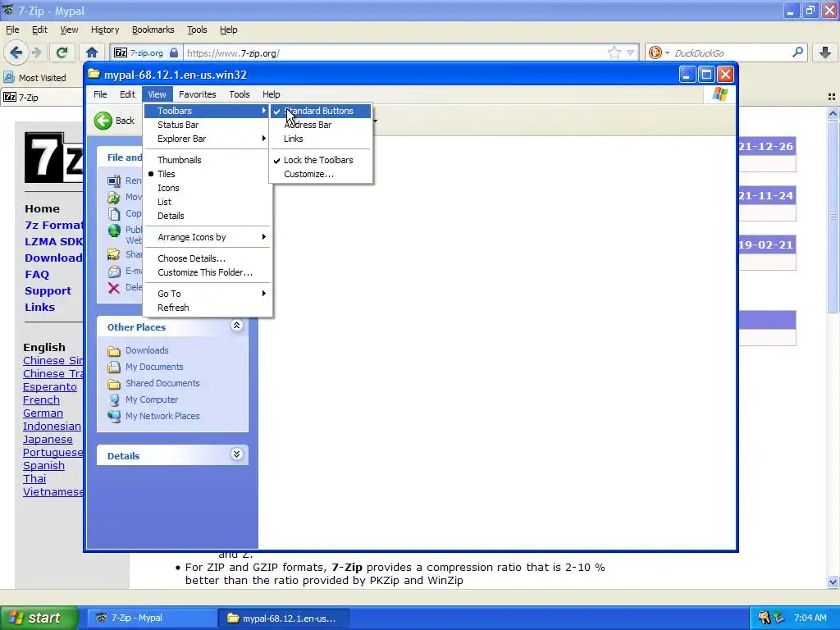Open My Documents in Other Places
The height and width of the screenshot is (630, 840).
click(x=154, y=367)
